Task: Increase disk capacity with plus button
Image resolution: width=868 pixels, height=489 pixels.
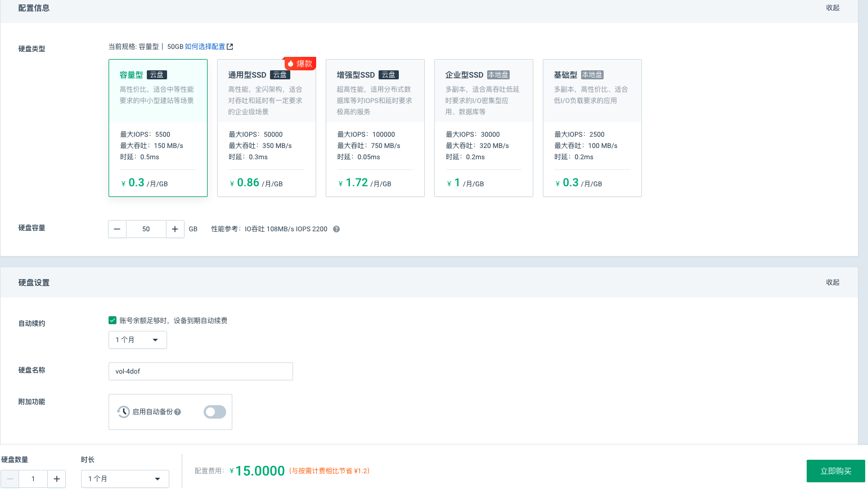Action: click(175, 229)
